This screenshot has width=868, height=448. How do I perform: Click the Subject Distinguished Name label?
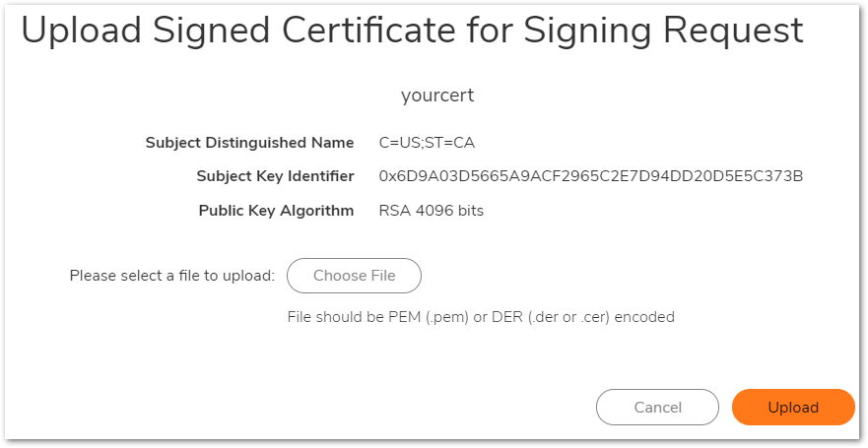click(249, 143)
